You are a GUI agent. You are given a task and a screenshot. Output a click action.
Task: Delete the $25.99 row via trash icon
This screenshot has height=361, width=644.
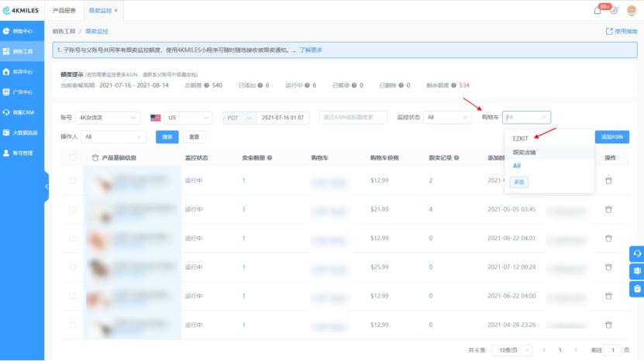pos(608,267)
